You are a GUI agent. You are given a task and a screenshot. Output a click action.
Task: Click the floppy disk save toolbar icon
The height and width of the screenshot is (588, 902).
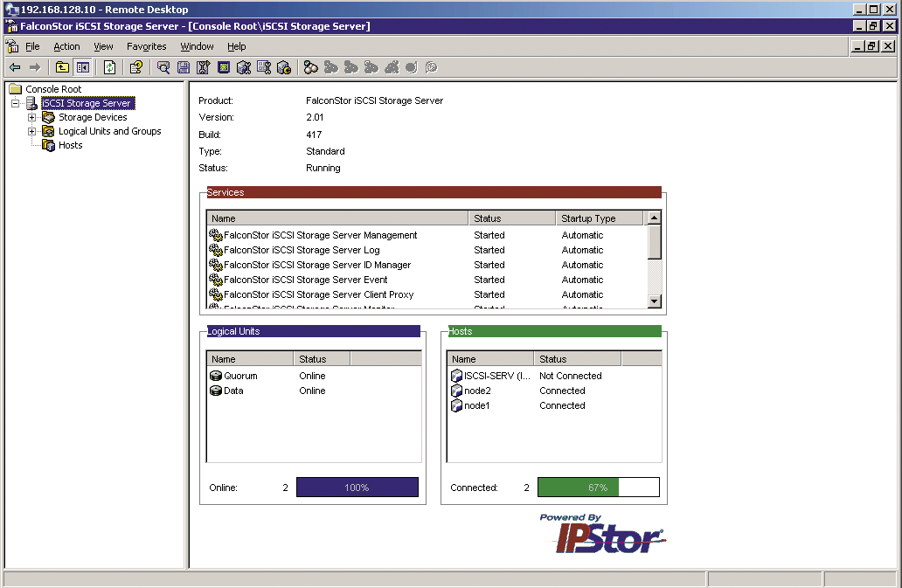tap(184, 67)
